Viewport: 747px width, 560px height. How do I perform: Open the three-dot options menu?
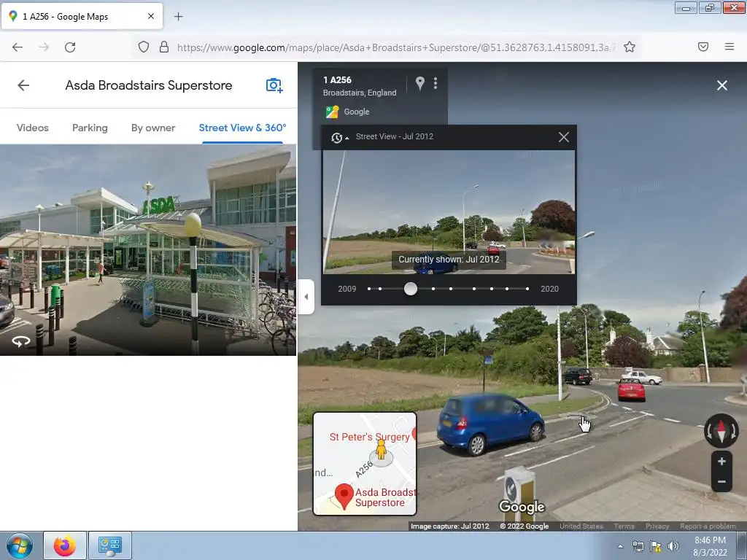pyautogui.click(x=436, y=83)
